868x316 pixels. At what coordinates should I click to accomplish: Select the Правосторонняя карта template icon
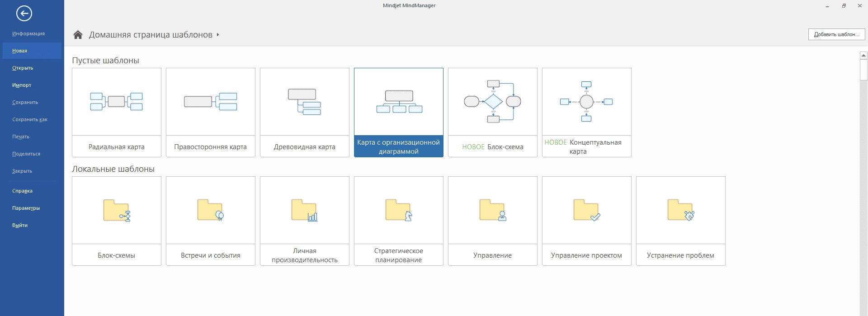tap(210, 102)
